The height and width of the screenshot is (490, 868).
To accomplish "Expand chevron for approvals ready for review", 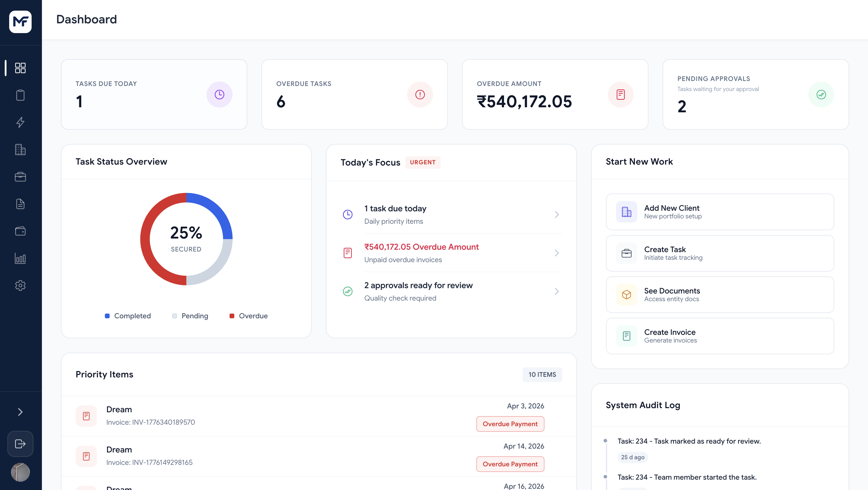I will [557, 291].
